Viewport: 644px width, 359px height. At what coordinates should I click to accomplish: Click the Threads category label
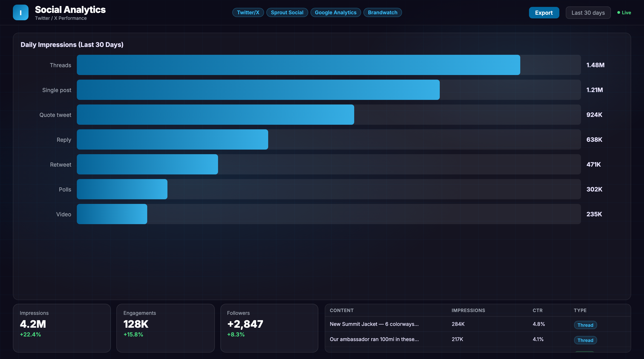click(60, 65)
